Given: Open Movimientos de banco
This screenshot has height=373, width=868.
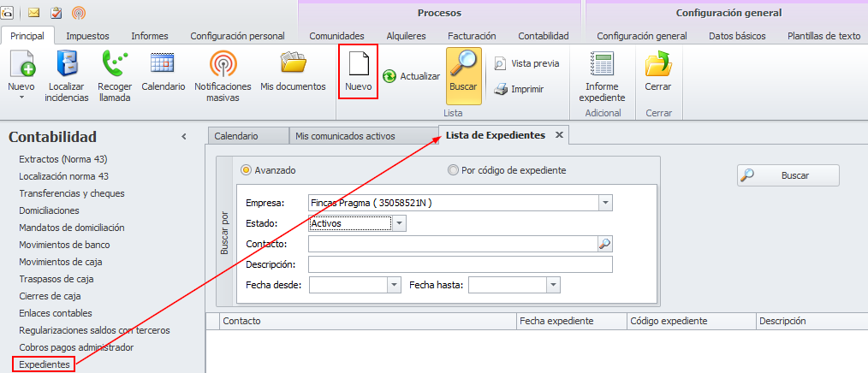Looking at the screenshot, I should click(x=64, y=245).
